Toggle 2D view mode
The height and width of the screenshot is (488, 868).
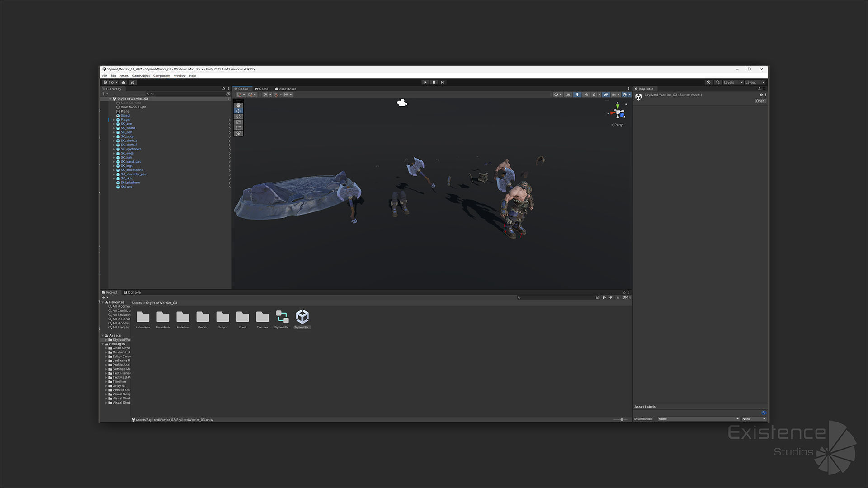(568, 94)
